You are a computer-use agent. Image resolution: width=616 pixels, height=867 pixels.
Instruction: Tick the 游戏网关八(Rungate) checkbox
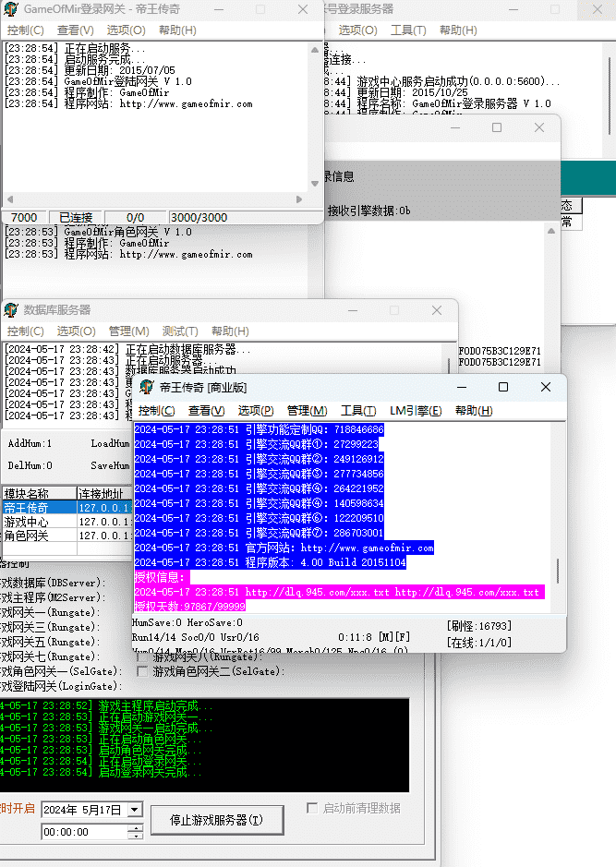click(142, 657)
